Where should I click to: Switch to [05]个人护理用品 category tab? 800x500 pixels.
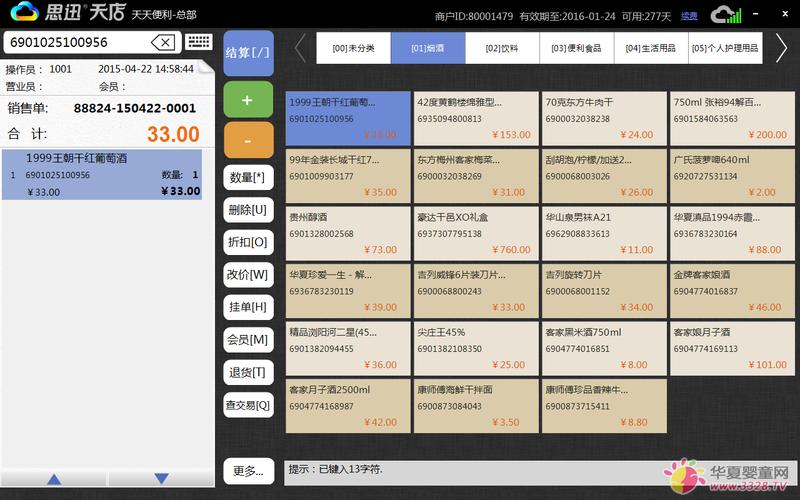726,48
